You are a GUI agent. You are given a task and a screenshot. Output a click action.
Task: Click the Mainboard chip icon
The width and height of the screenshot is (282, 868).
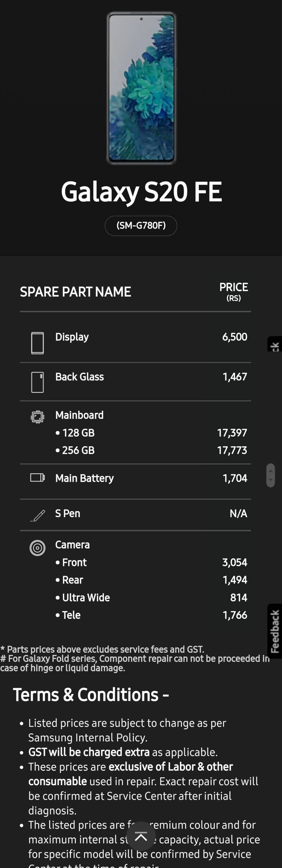37,417
